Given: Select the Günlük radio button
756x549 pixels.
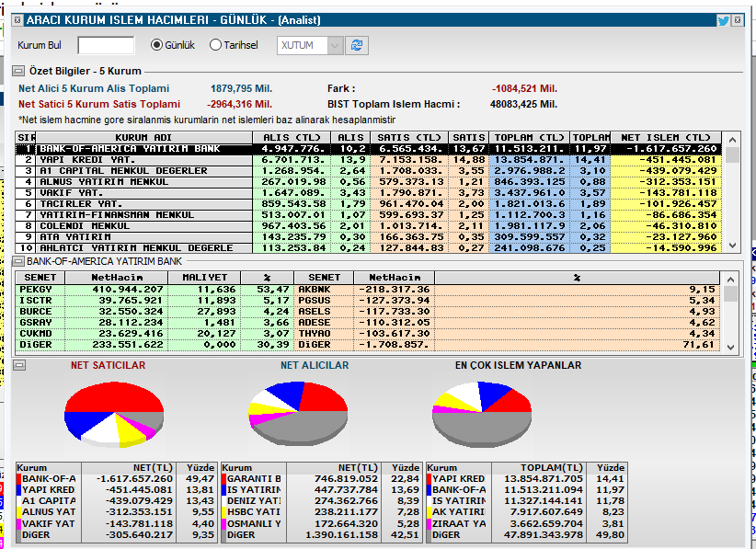Looking at the screenshot, I should pos(156,45).
